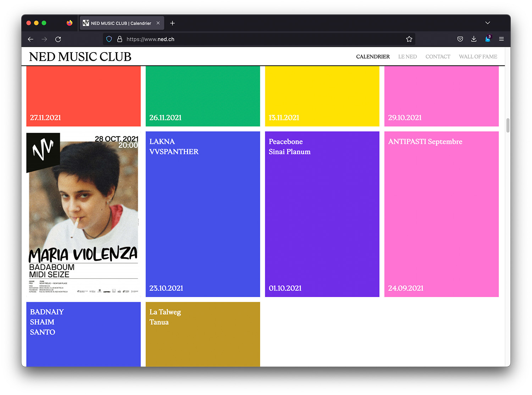
Task: Click the padlock site security icon
Action: click(x=120, y=39)
